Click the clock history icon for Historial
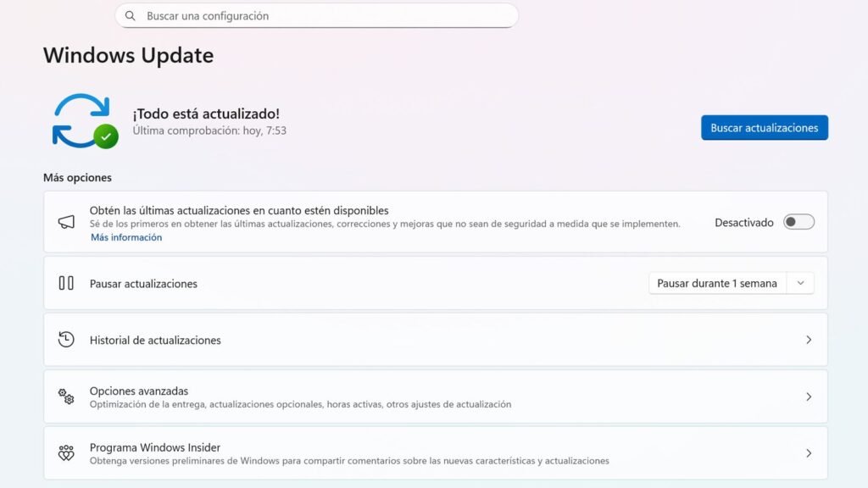The height and width of the screenshot is (488, 868). (66, 340)
